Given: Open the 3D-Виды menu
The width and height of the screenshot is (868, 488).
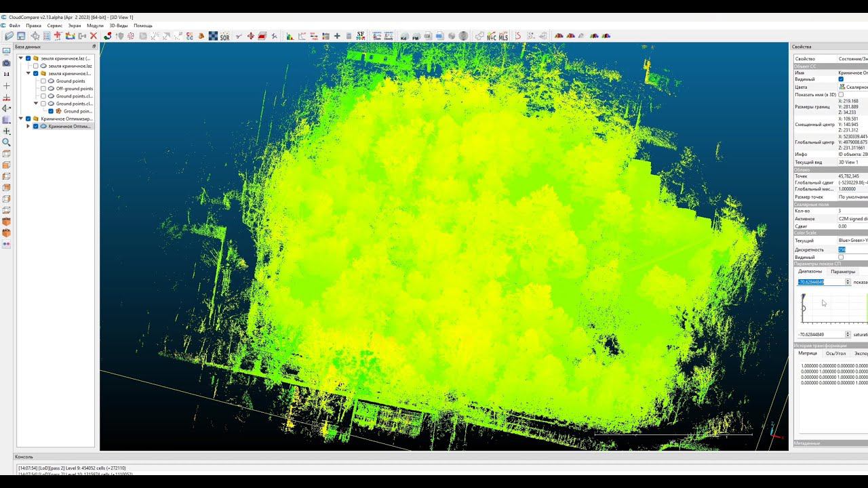Looking at the screenshot, I should point(119,26).
